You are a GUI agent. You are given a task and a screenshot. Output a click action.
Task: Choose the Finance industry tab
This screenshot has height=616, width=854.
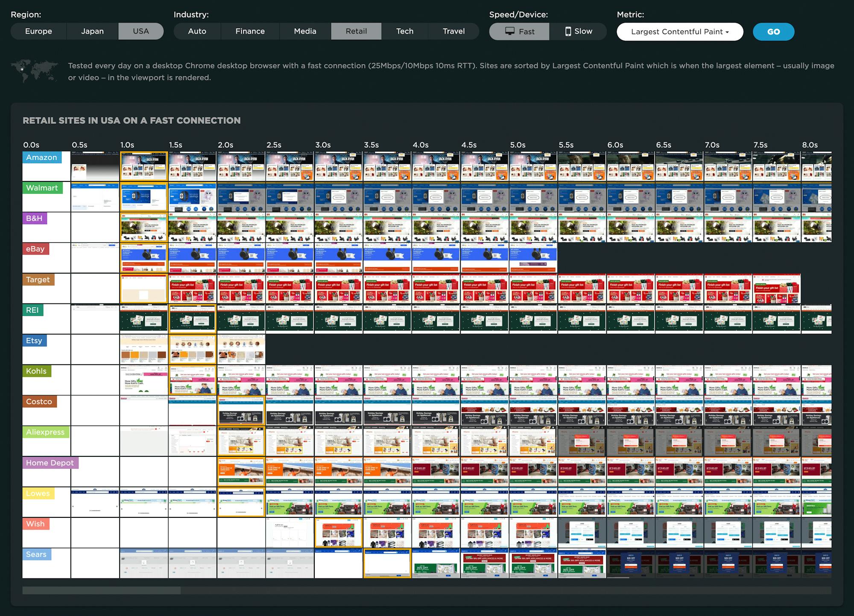250,31
